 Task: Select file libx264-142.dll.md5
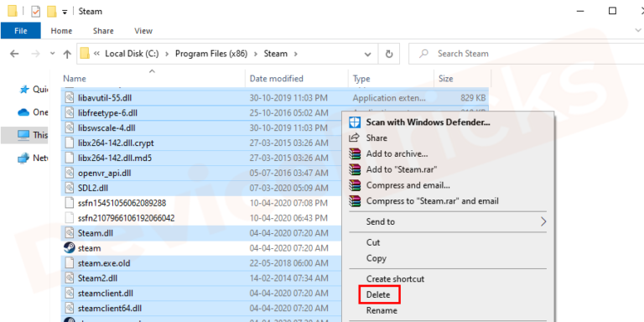pos(115,158)
